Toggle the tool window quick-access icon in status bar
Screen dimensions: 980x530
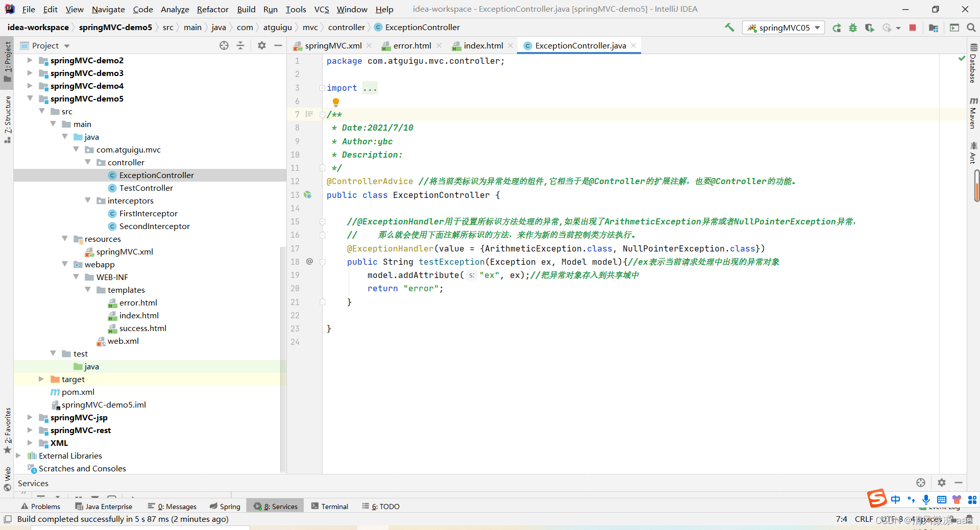(7, 519)
